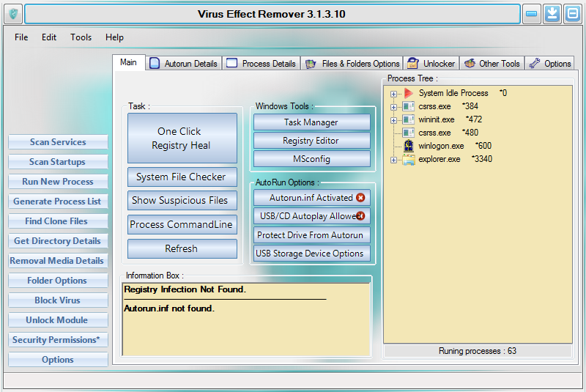Viewport: 586px width, 392px height.
Task: Click the Runing processes : 63 status
Action: 478,351
